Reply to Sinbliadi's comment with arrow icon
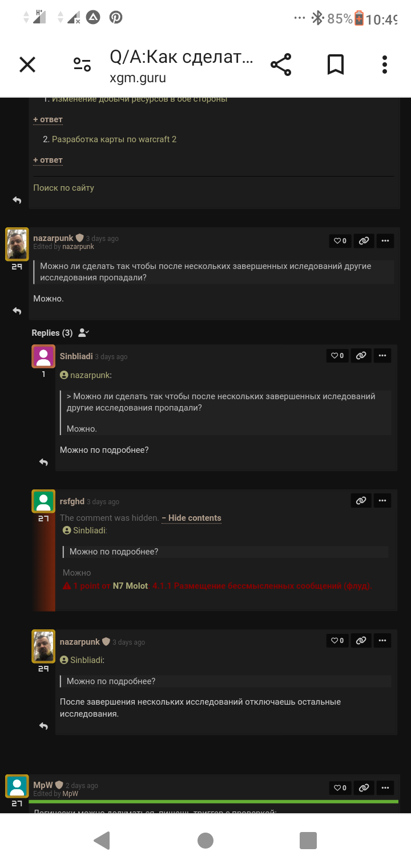 point(43,462)
